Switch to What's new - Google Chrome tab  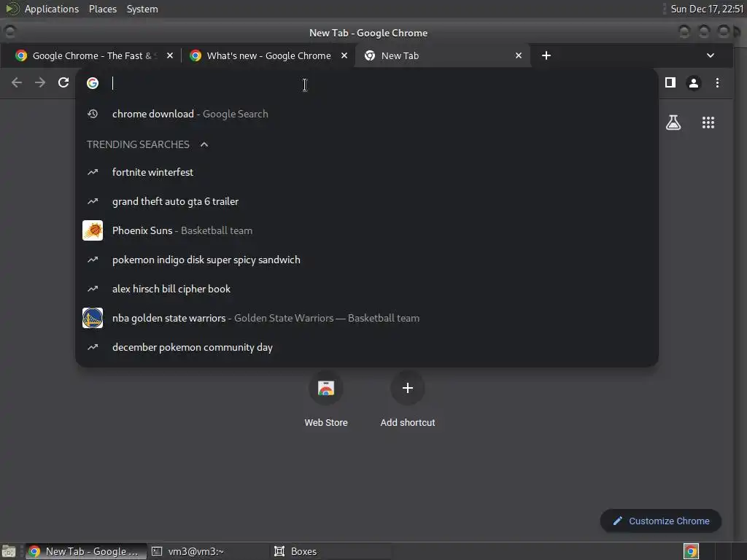tap(267, 55)
